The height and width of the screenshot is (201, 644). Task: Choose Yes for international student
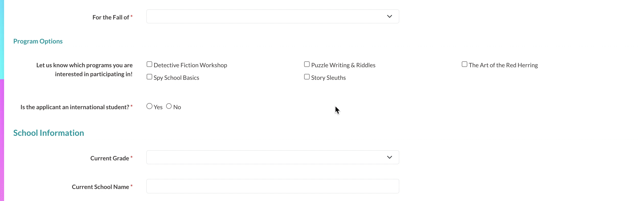coord(149,106)
